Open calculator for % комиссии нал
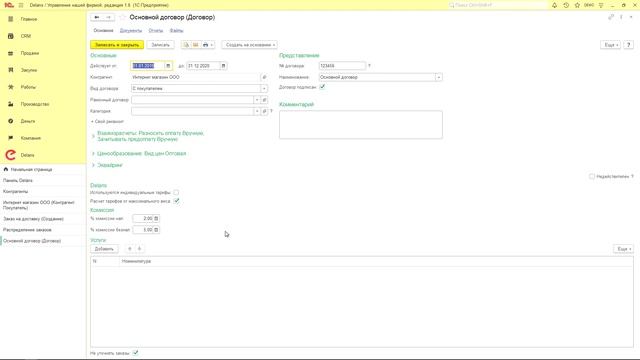Screen dimensions: 640x360 point(156,219)
